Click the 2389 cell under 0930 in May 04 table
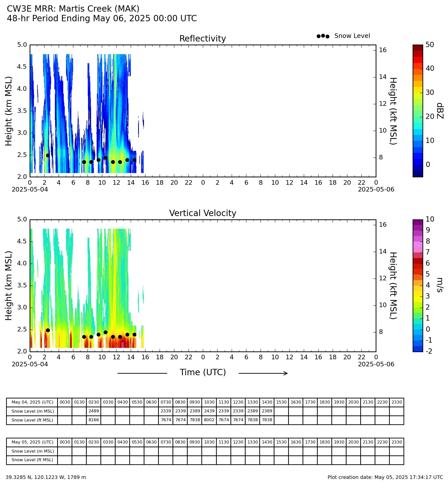448x485 pixels. coord(195,411)
